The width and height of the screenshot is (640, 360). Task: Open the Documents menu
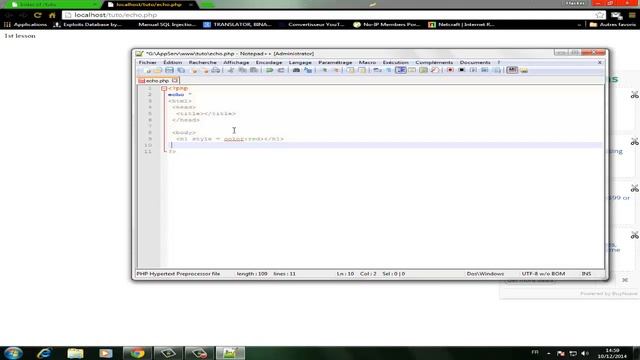point(475,62)
